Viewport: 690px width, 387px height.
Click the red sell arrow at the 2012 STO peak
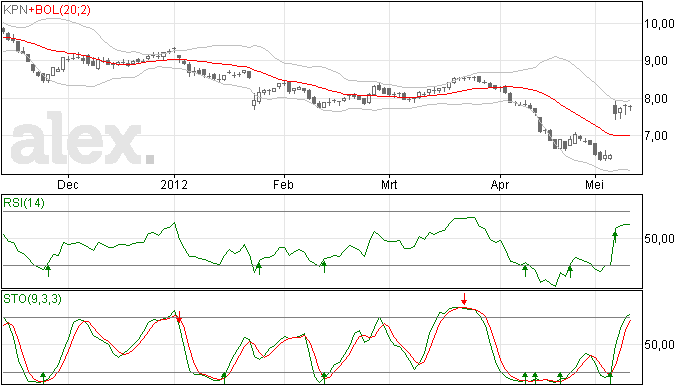179,317
